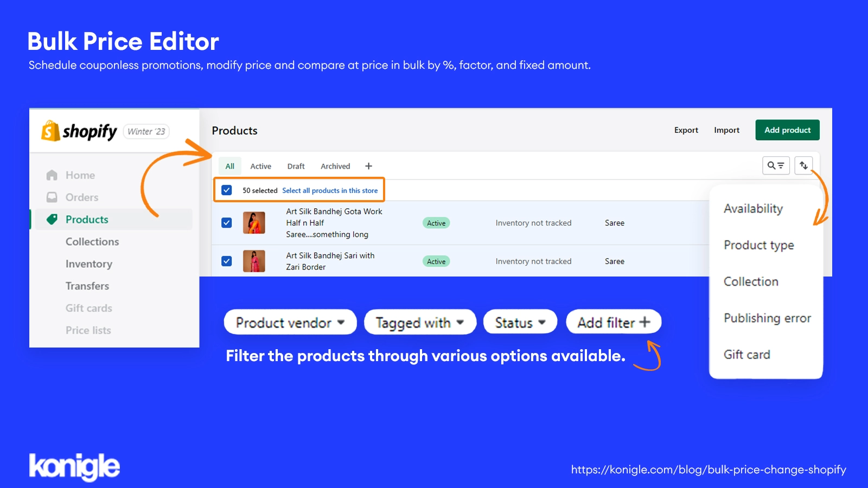Switch to the Archived tab
The width and height of the screenshot is (868, 488).
(x=335, y=166)
